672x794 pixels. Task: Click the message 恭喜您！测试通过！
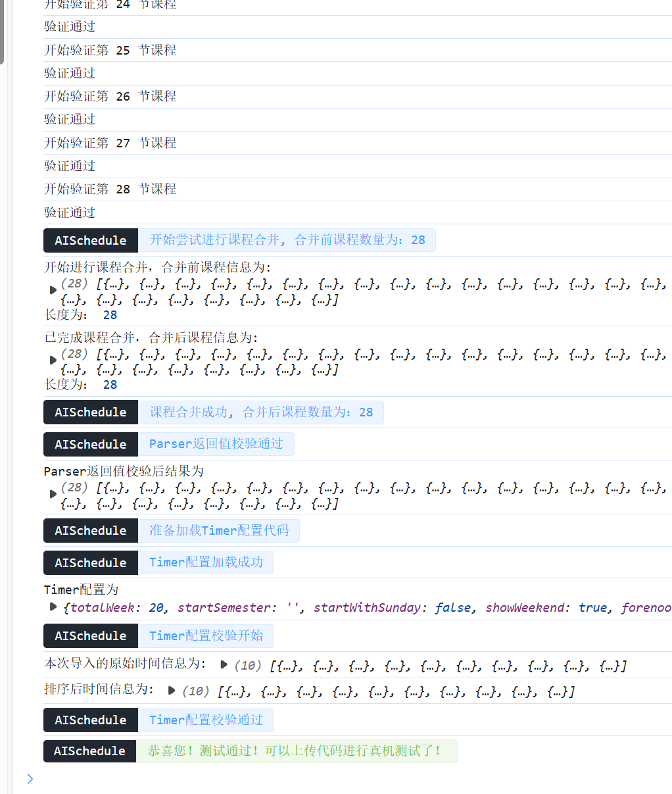coord(296,751)
